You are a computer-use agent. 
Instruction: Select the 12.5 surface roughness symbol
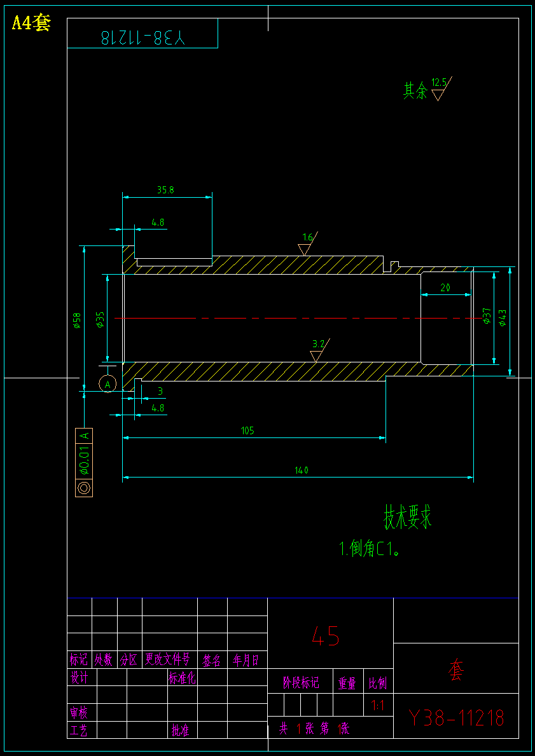pyautogui.click(x=441, y=88)
